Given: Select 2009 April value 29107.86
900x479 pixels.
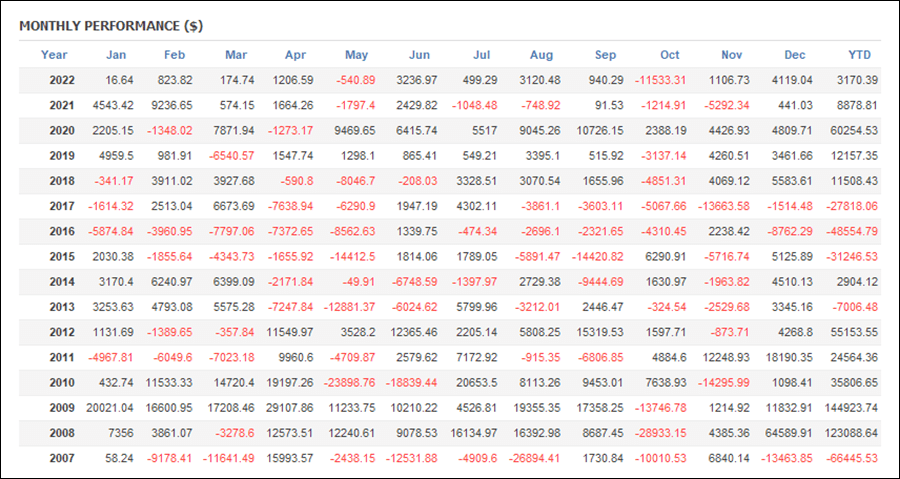Looking at the screenshot, I should (290, 408).
